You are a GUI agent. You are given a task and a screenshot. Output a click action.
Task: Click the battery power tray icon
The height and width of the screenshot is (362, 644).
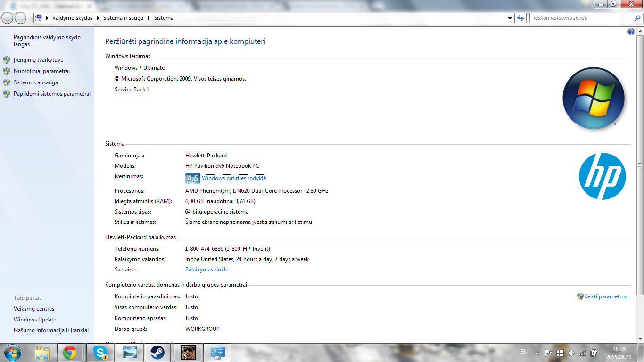594,353
